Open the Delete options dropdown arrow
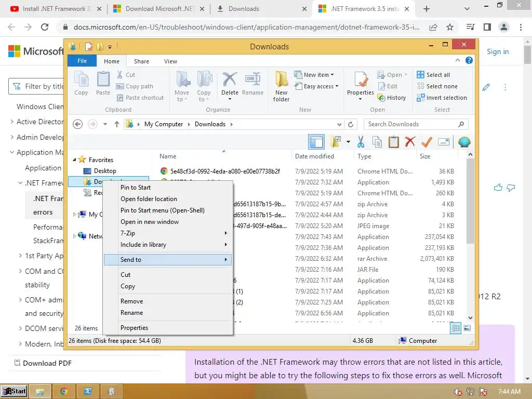Viewport: 532px width, 399px height. (x=230, y=99)
